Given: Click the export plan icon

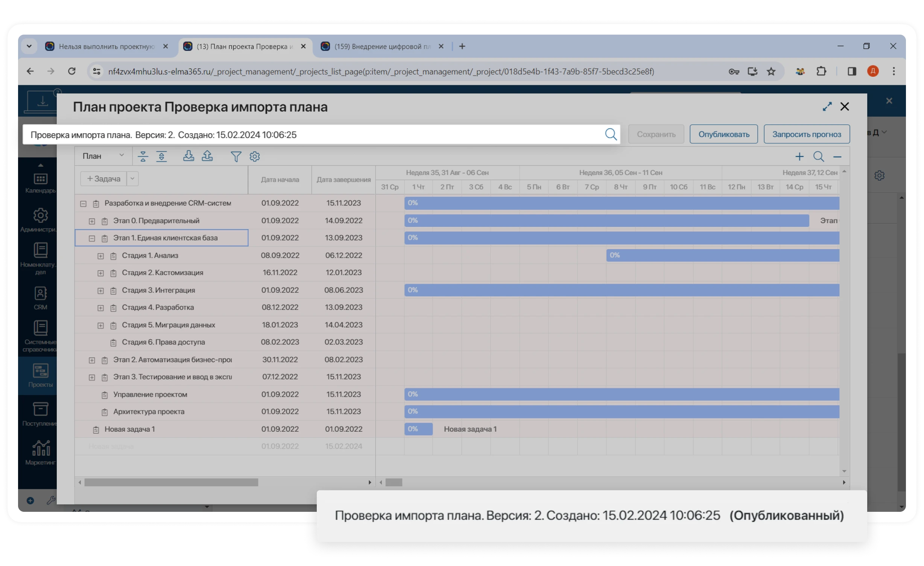Looking at the screenshot, I should 207,156.
